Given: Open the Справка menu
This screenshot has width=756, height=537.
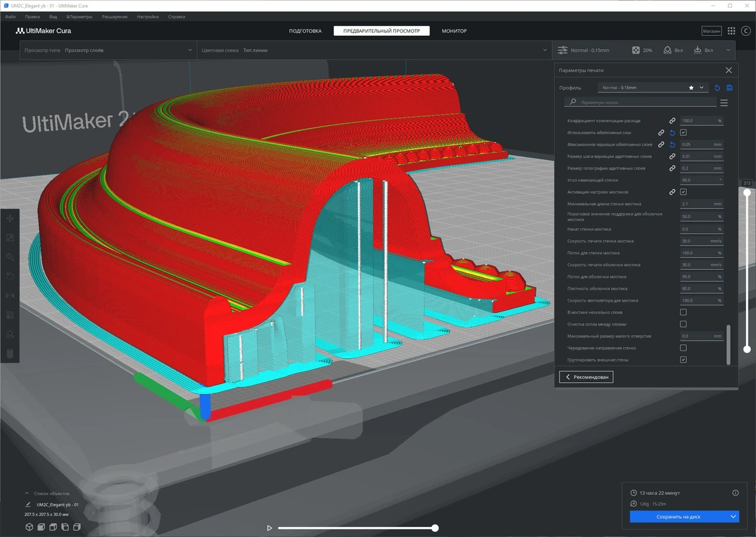Looking at the screenshot, I should [x=176, y=17].
